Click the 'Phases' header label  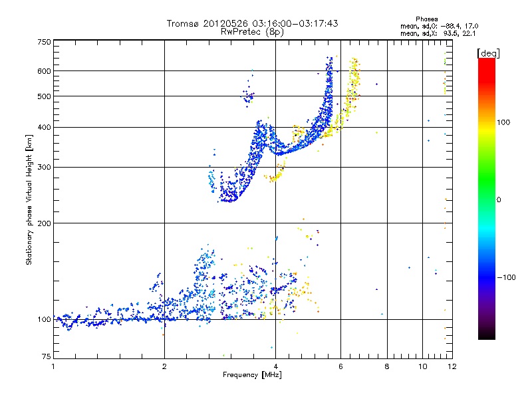point(427,19)
